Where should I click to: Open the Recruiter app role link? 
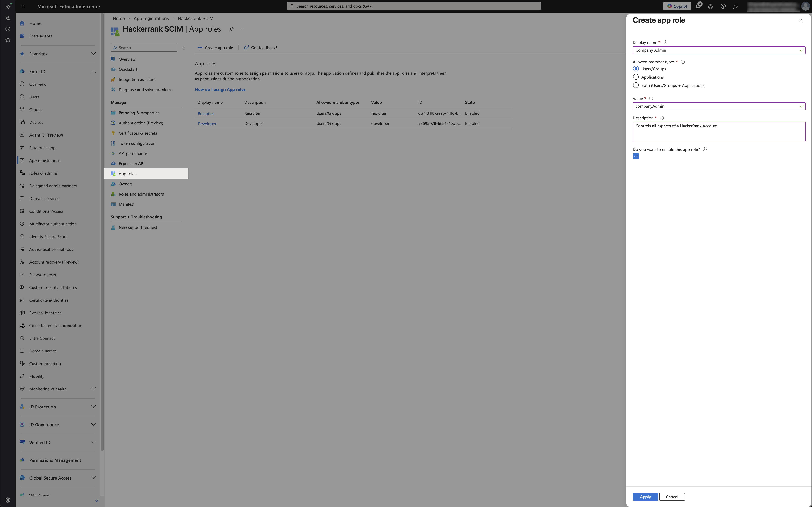click(x=206, y=114)
